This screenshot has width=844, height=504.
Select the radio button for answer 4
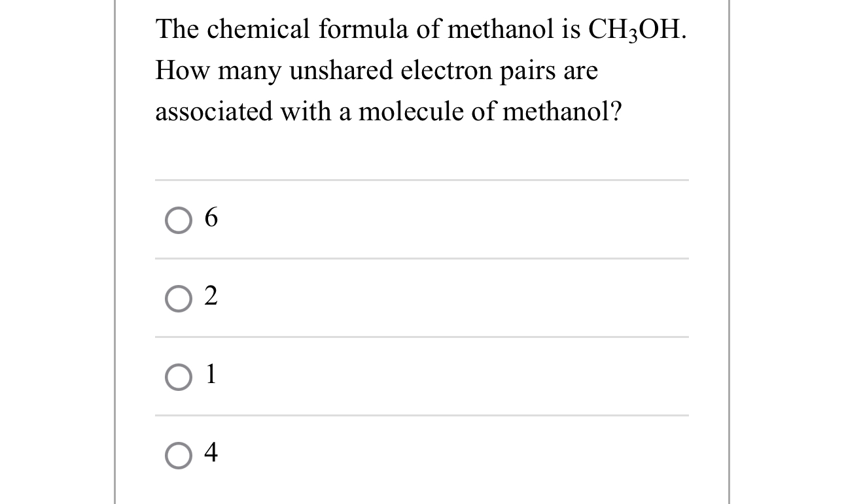[177, 453]
